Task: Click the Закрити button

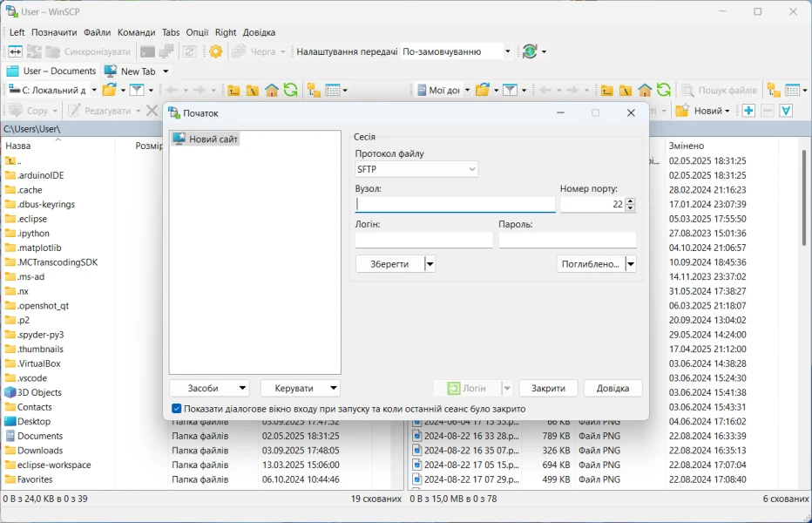Action: (x=548, y=388)
